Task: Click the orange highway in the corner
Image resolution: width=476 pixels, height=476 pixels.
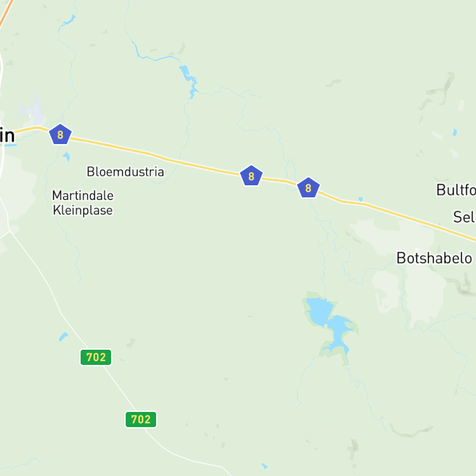Action: click(6, 13)
